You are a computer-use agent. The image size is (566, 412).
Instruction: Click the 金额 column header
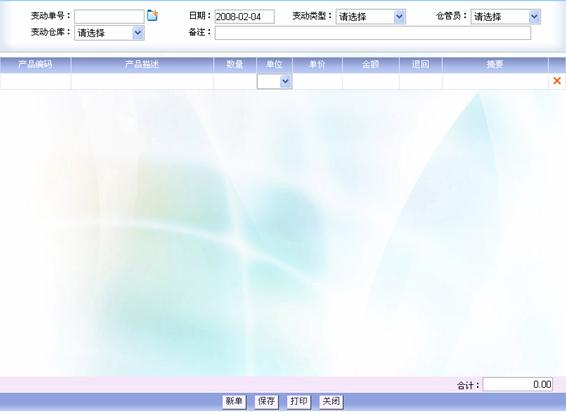click(x=371, y=65)
